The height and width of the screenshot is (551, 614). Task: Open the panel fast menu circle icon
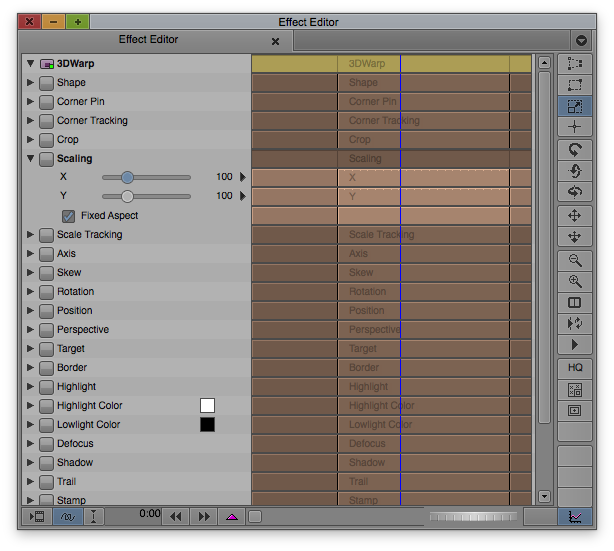pyautogui.click(x=581, y=40)
